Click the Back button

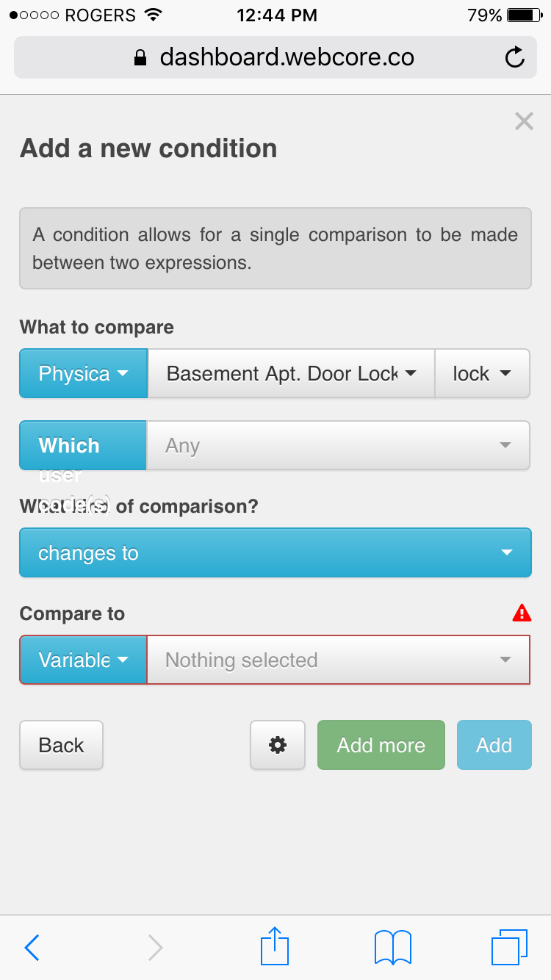[61, 745]
